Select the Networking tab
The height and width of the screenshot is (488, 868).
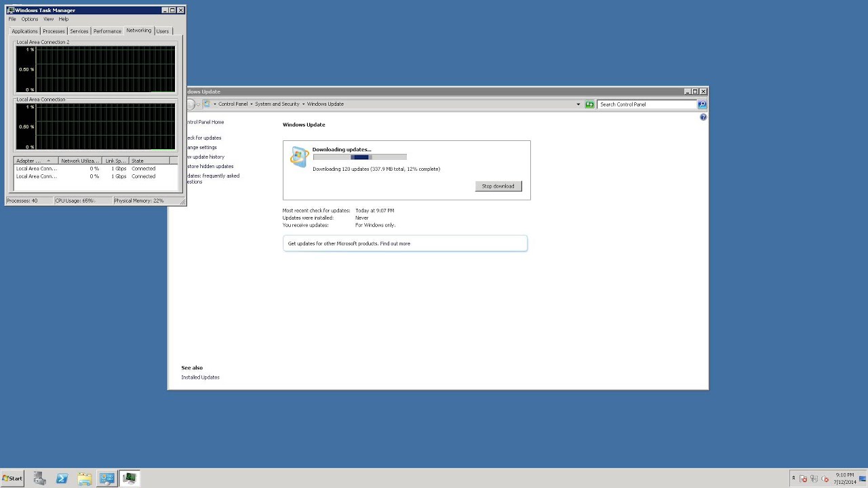pos(139,30)
